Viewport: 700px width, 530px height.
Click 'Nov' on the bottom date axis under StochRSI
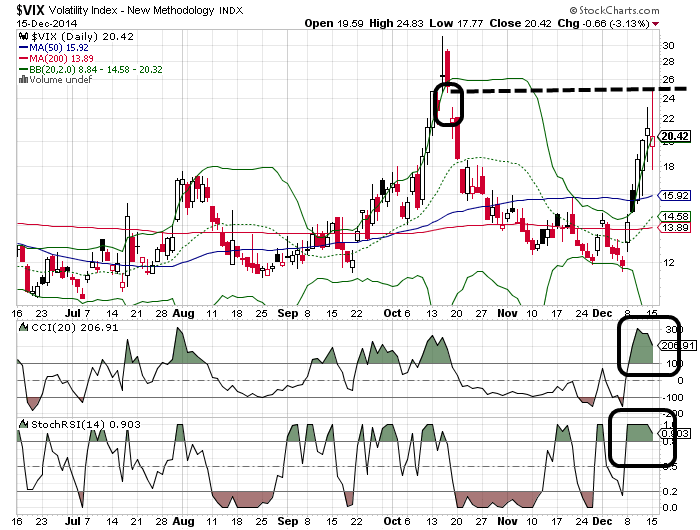pos(507,522)
